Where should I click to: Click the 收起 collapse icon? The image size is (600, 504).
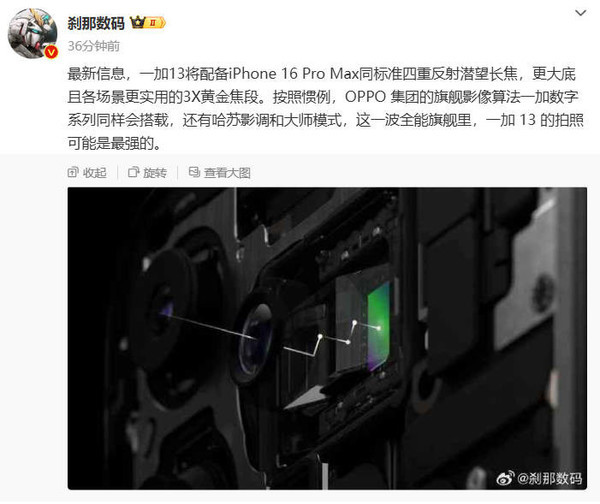[73, 173]
